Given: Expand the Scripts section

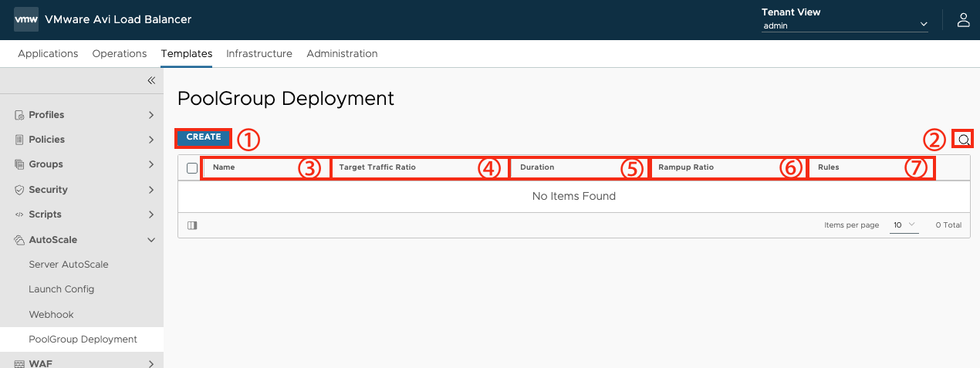Looking at the screenshot, I should [151, 214].
